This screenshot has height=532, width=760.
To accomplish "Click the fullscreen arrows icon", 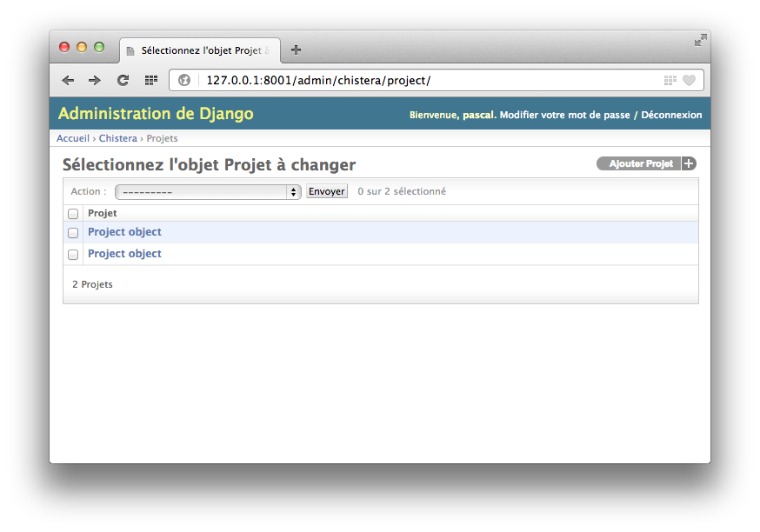I will tap(700, 40).
